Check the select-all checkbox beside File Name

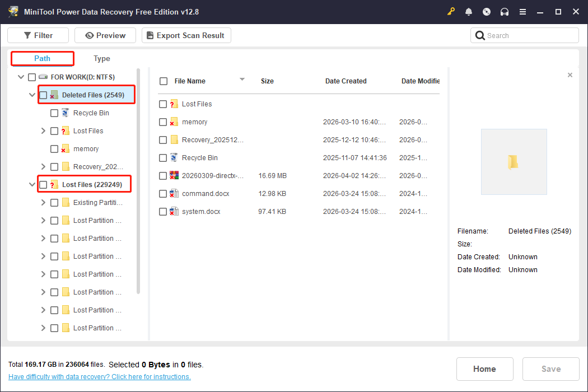(x=163, y=81)
